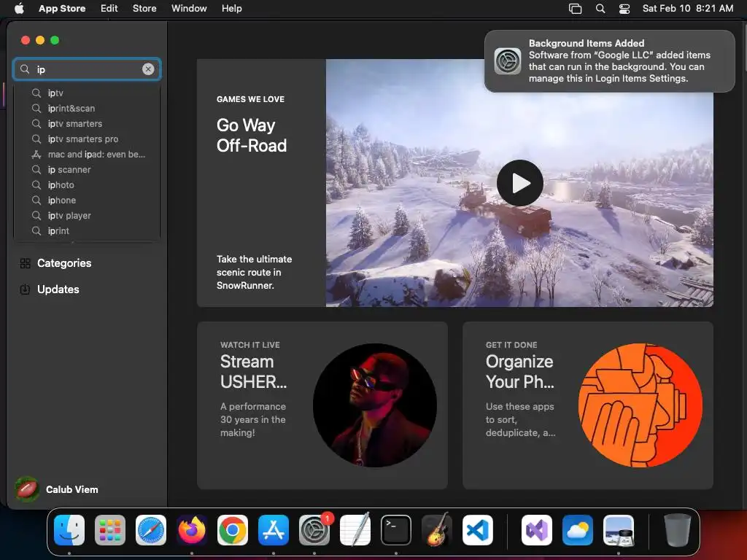Viewport: 747px width, 560px height.
Task: Select the "iprint&scan" suggestion
Action: tap(87, 108)
